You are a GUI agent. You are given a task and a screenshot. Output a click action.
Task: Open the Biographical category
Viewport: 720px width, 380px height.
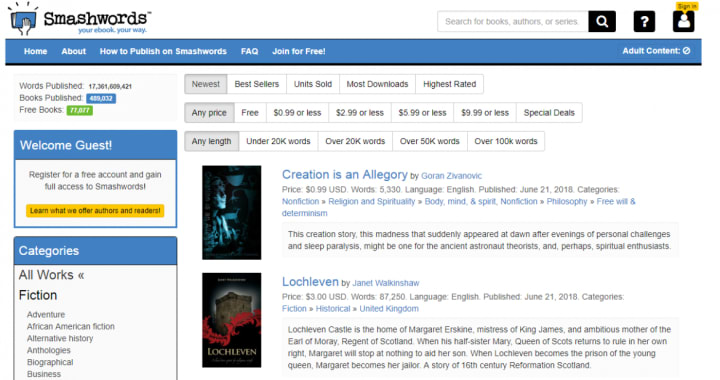coord(50,362)
